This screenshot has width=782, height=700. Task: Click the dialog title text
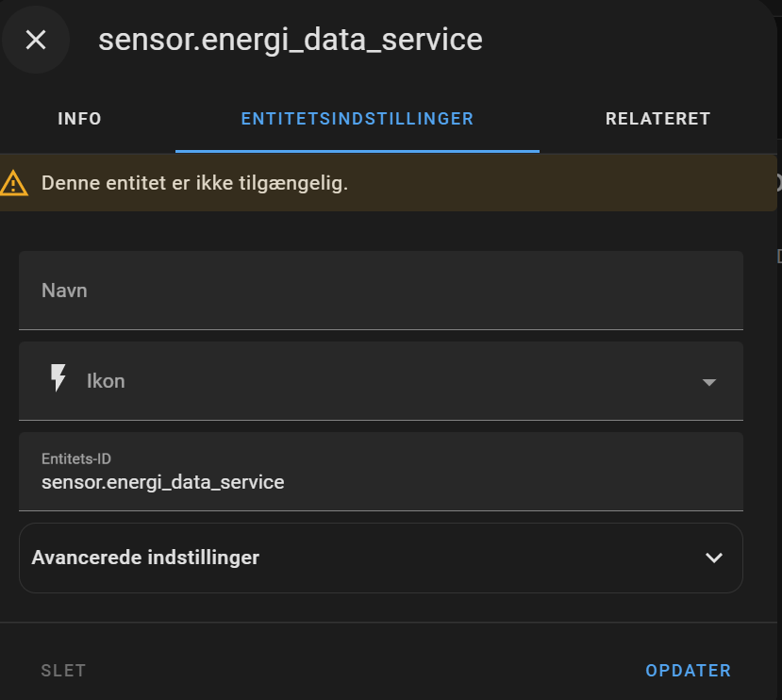pos(291,40)
